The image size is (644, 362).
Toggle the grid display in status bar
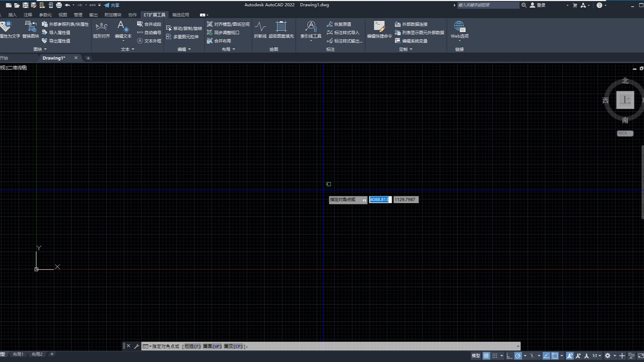486,356
